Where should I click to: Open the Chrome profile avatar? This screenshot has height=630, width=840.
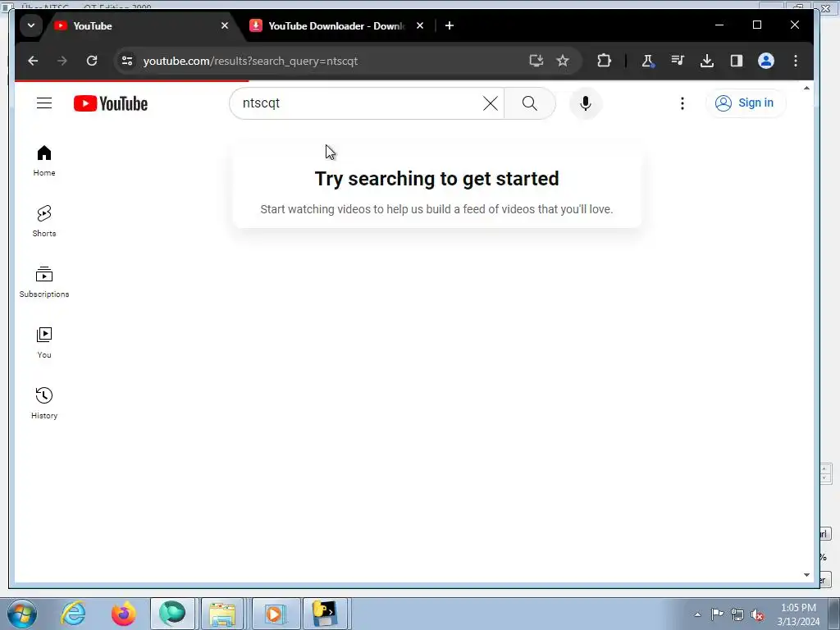[x=766, y=61]
